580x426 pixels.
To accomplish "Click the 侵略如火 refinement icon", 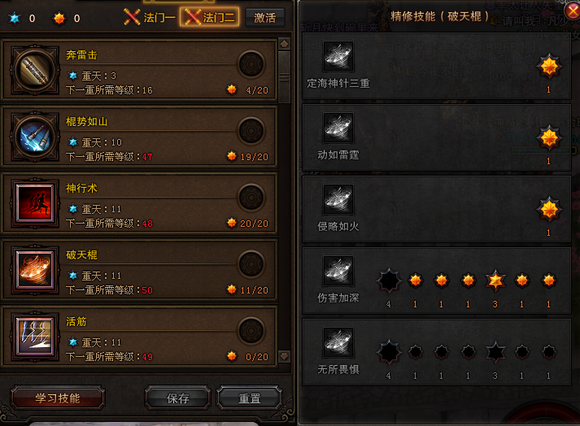I will 338,200.
